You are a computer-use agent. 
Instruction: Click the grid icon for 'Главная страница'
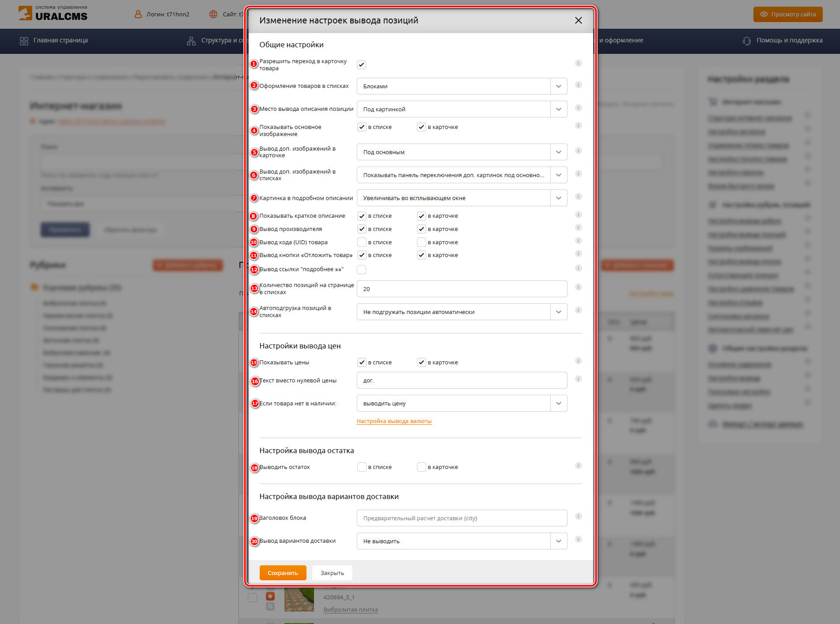[x=24, y=41]
